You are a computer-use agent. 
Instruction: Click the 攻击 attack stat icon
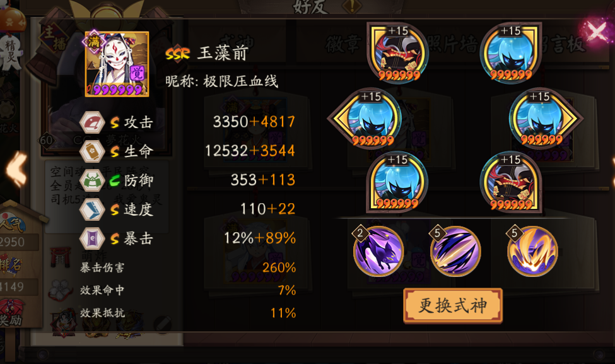click(92, 122)
